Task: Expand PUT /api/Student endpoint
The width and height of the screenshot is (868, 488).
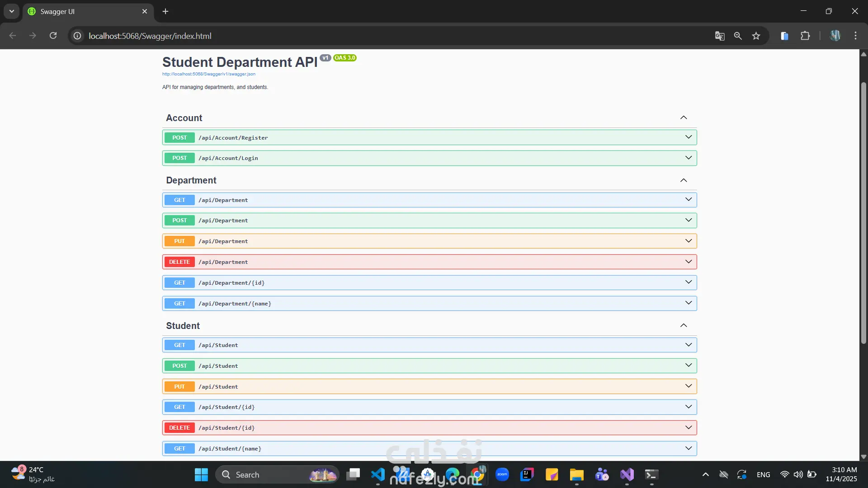Action: 688,386
